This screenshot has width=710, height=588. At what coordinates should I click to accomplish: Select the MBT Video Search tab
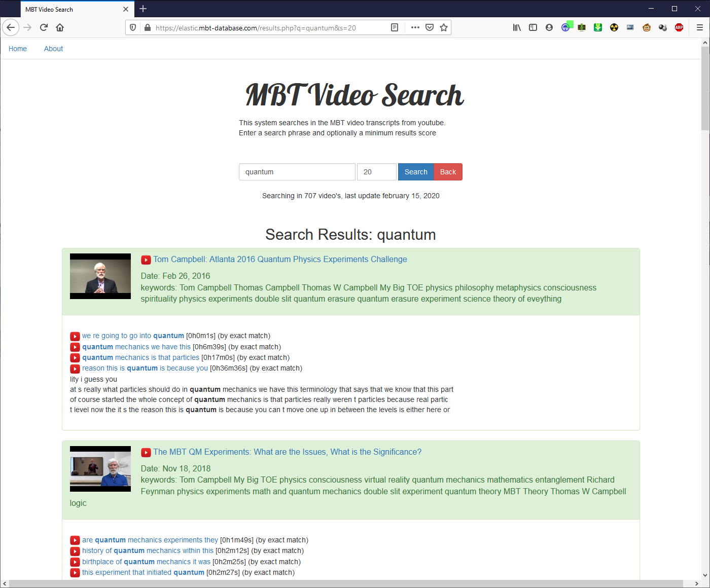71,9
